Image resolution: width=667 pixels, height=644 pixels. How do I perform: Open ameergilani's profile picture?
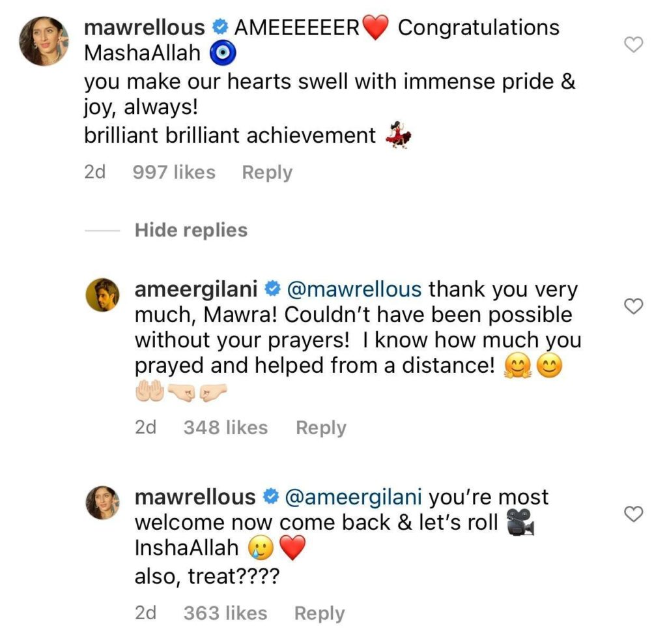click(x=103, y=294)
